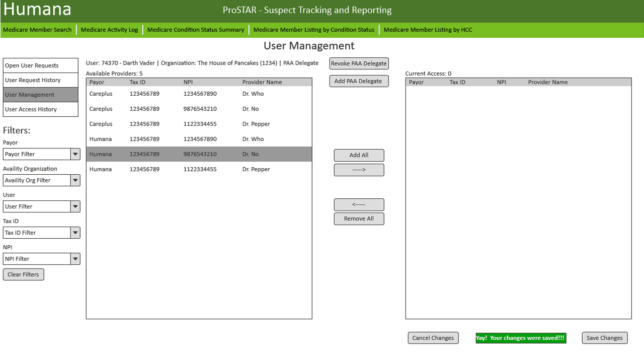Click the Clear Filters button
The height and width of the screenshot is (354, 644).
(x=24, y=274)
